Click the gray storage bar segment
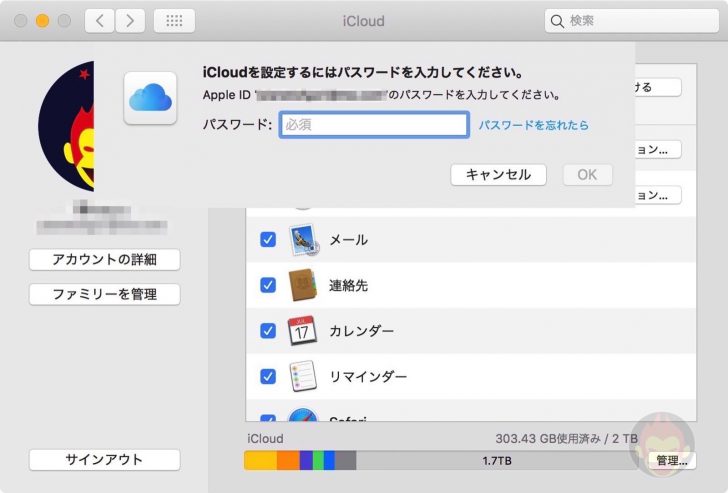 coord(345,461)
